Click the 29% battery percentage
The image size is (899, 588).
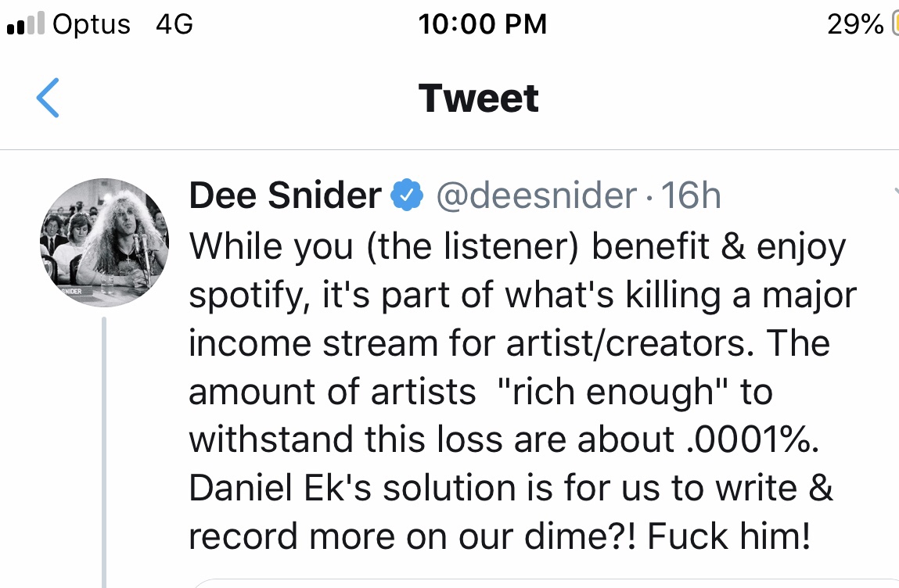tap(855, 24)
